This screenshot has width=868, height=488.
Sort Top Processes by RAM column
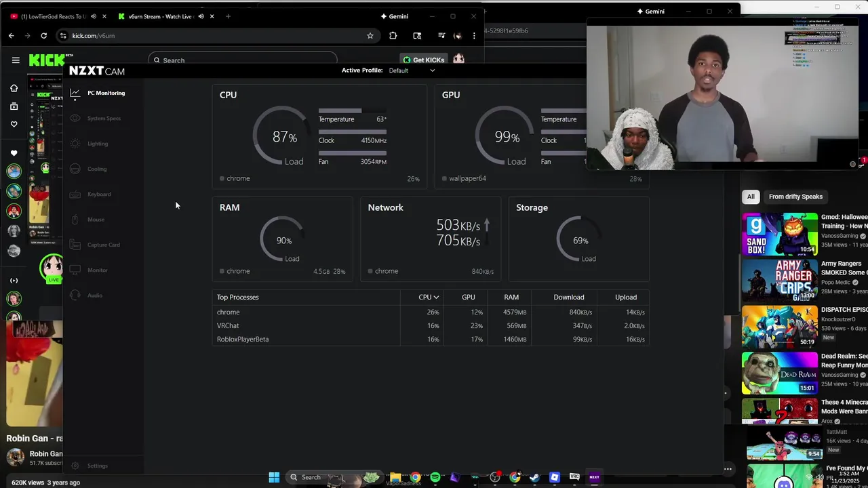(x=511, y=297)
